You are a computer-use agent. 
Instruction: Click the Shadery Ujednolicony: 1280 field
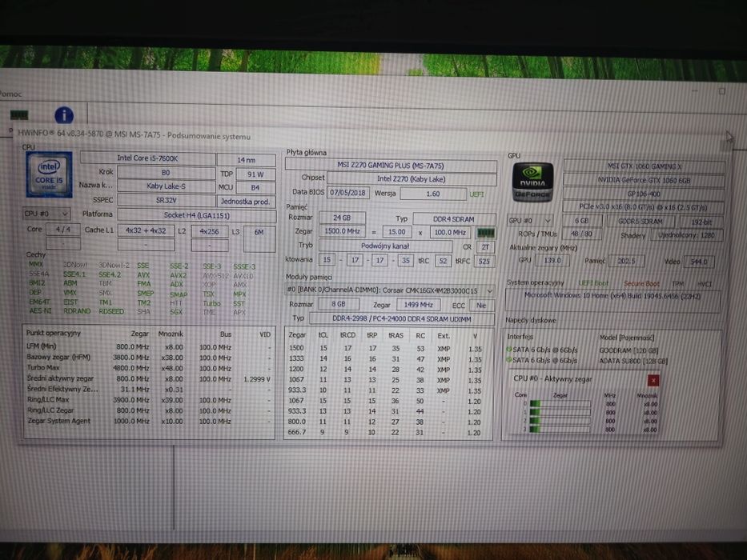(686, 235)
